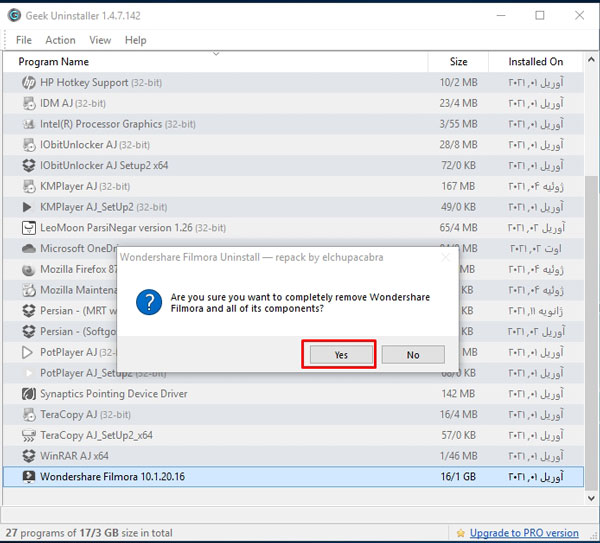Select Intel(R) Processor Graphics entry
This screenshot has width=600, height=543.
click(293, 124)
